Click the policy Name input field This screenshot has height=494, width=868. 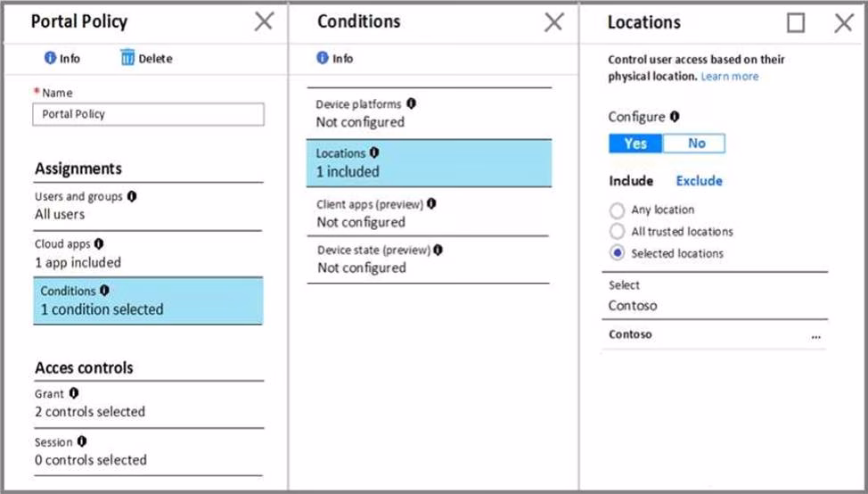148,114
